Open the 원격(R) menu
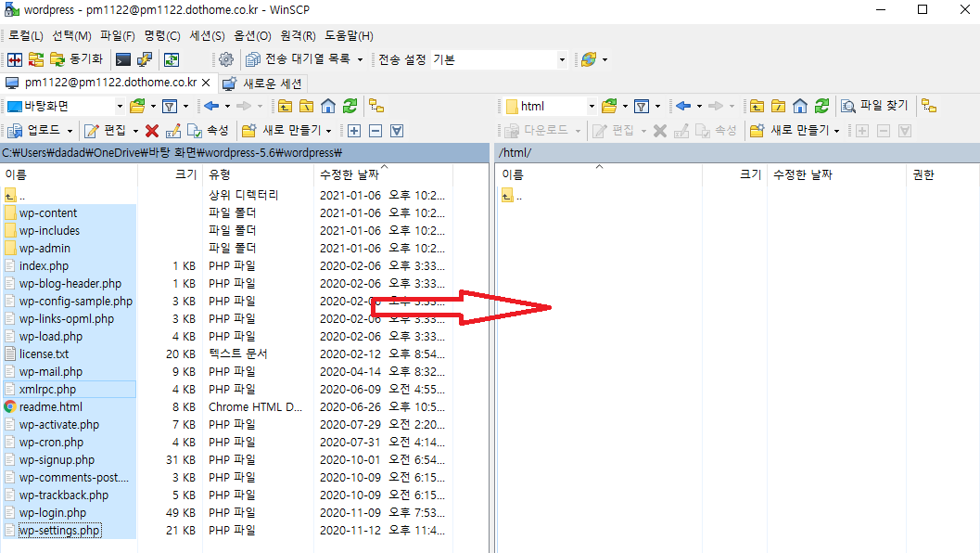 tap(299, 35)
